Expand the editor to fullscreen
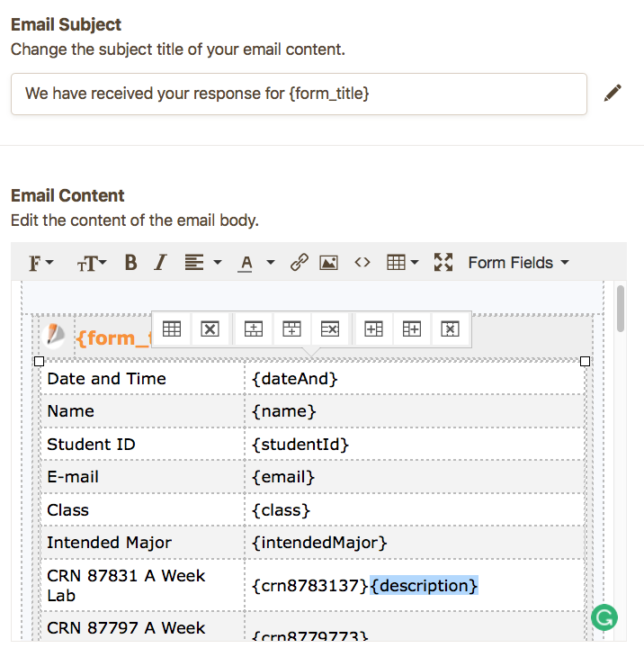 [443, 263]
